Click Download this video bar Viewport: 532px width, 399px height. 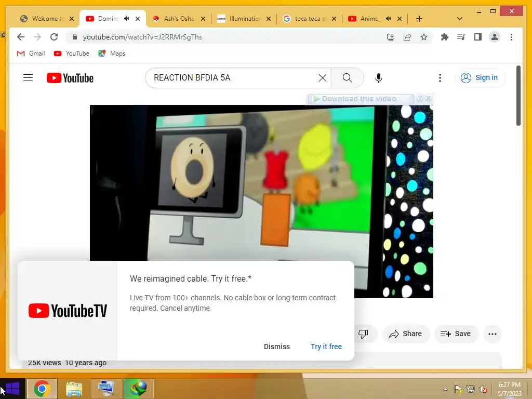click(361, 99)
